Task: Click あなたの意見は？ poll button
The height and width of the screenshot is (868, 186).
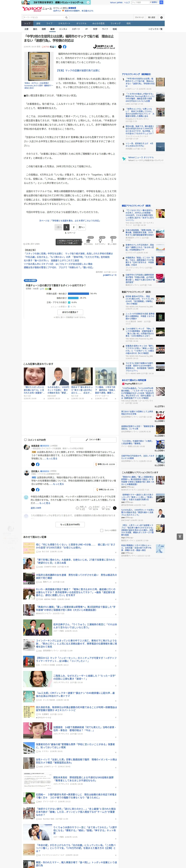Action: pyautogui.click(x=70, y=312)
